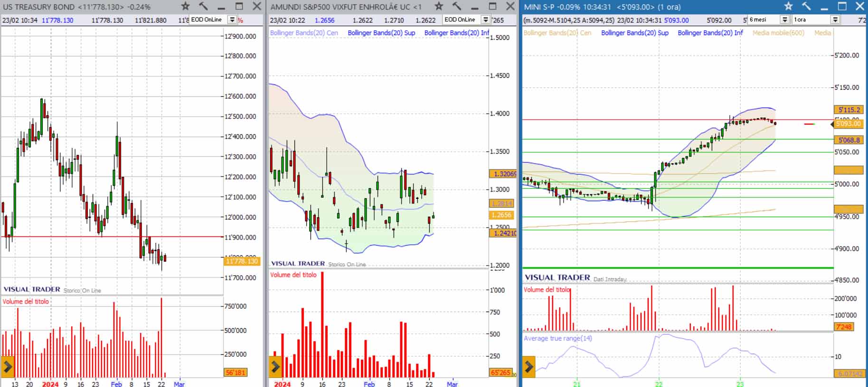Screen dimensions: 868x387
Task: Click the 7'248 volume tag in Mini S-P chart
Action: (844, 327)
